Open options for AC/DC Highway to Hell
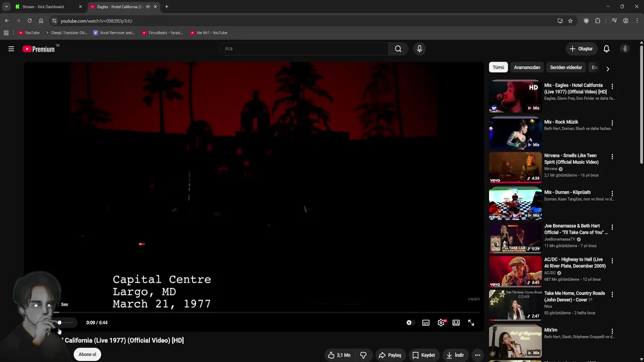The image size is (644, 362). pos(612,261)
